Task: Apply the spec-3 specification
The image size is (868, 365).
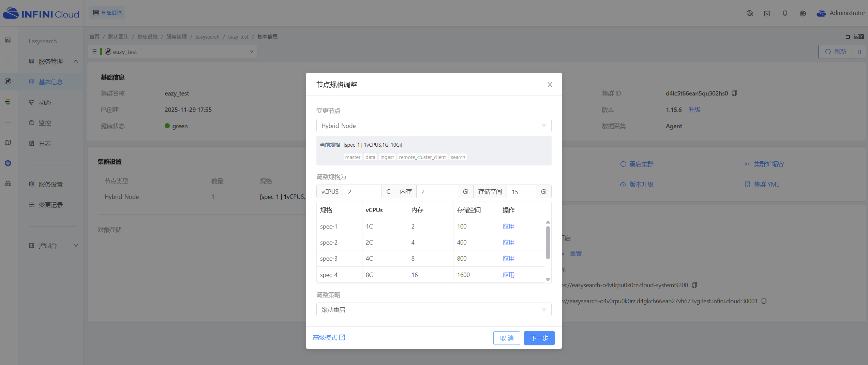Action: click(x=508, y=259)
